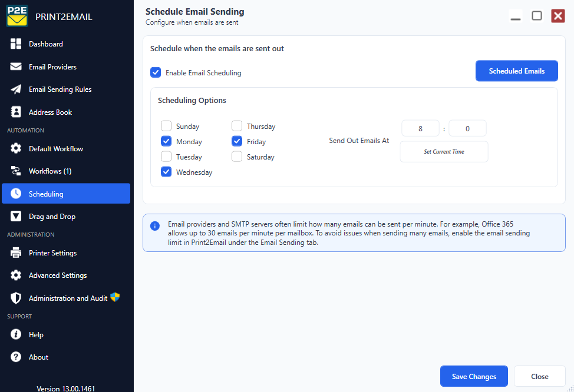Click the PRINT2EMAIL title text
The image size is (574, 392).
coord(64,17)
